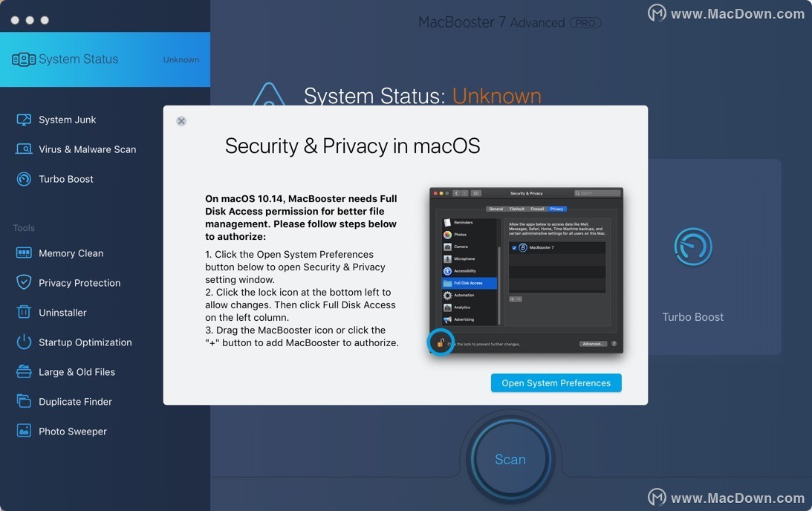This screenshot has width=812, height=511.
Task: Click the Duplicate Finder icon
Action: tap(24, 401)
